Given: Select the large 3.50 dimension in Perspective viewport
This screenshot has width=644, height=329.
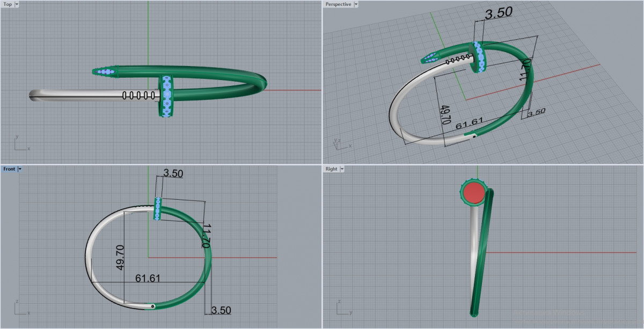Looking at the screenshot, I should (499, 13).
